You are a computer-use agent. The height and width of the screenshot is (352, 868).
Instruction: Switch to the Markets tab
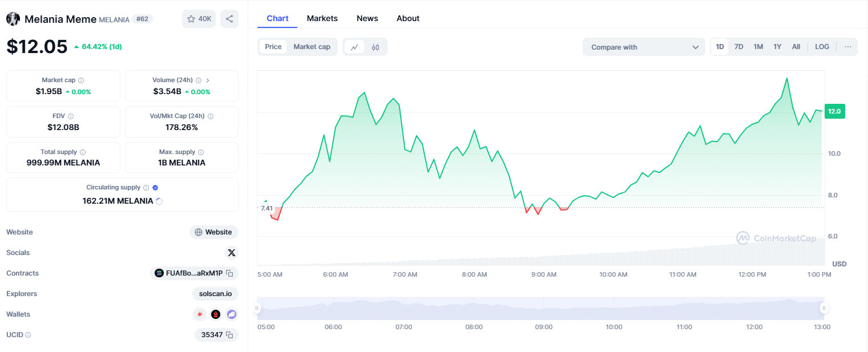pos(322,18)
